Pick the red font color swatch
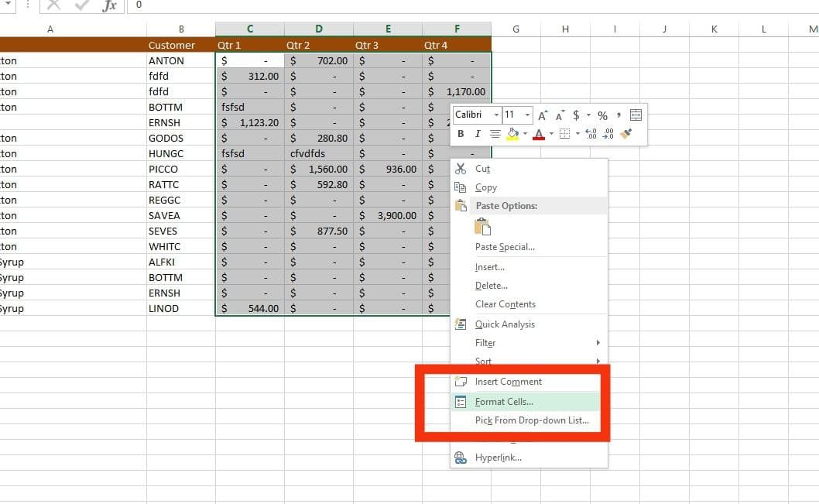This screenshot has width=819, height=504. point(540,133)
